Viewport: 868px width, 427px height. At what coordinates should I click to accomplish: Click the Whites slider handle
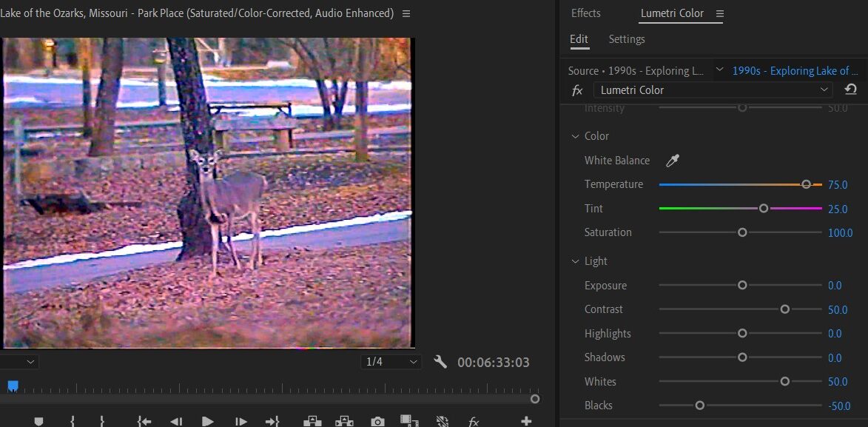click(785, 381)
